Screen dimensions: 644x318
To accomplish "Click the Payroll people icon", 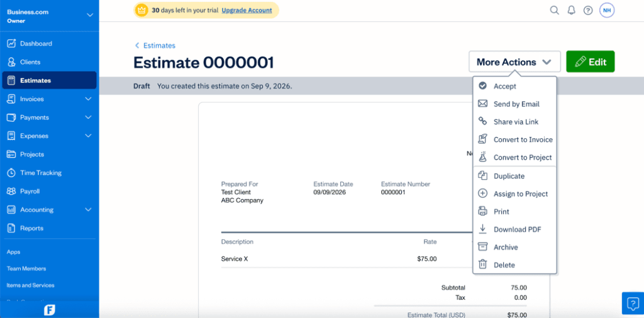I will (11, 191).
